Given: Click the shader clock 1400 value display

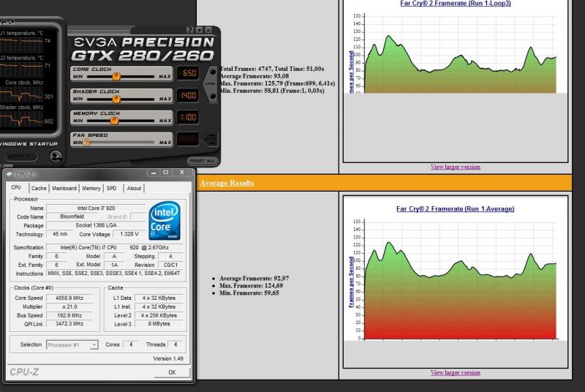Looking at the screenshot, I should 187,96.
